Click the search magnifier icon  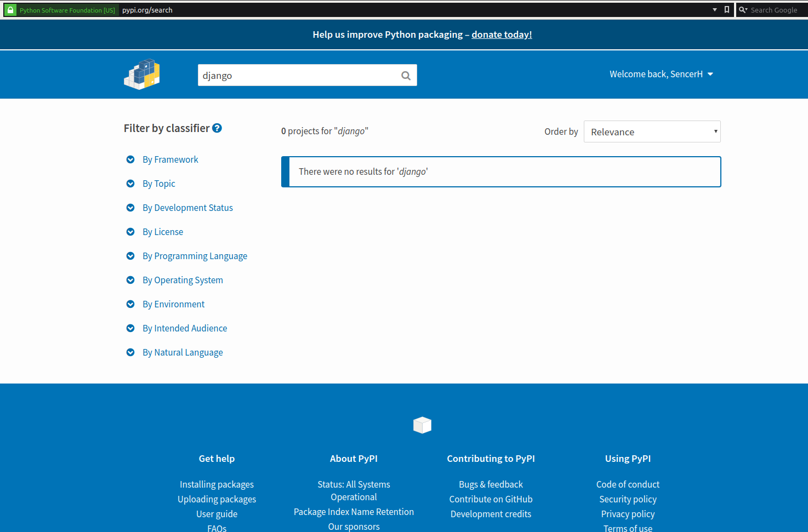tap(406, 76)
